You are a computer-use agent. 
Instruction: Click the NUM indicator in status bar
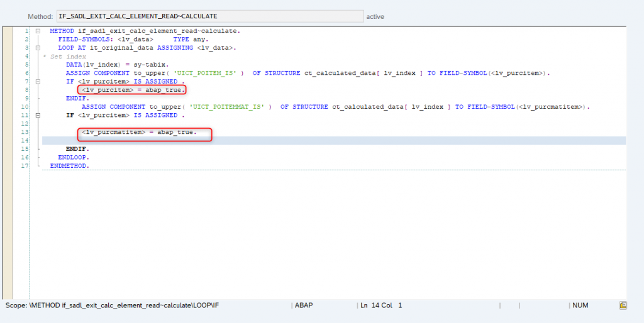[x=580, y=305]
